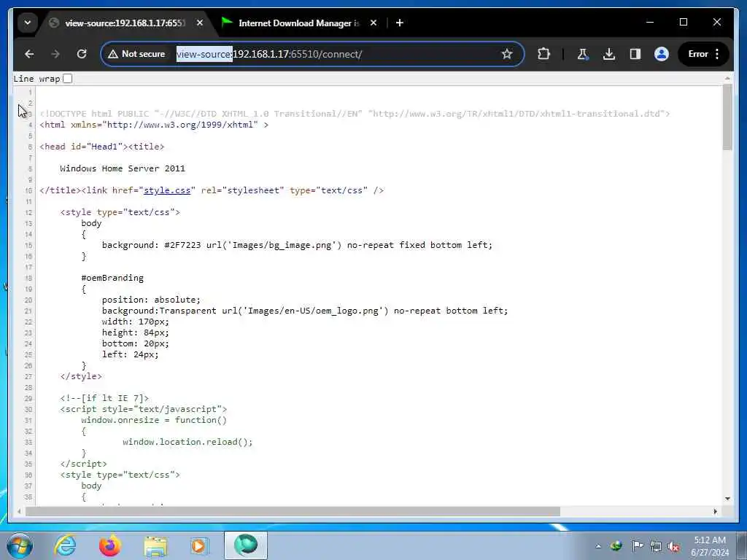Open the taskbar clock showing 5:12 AM

710,546
